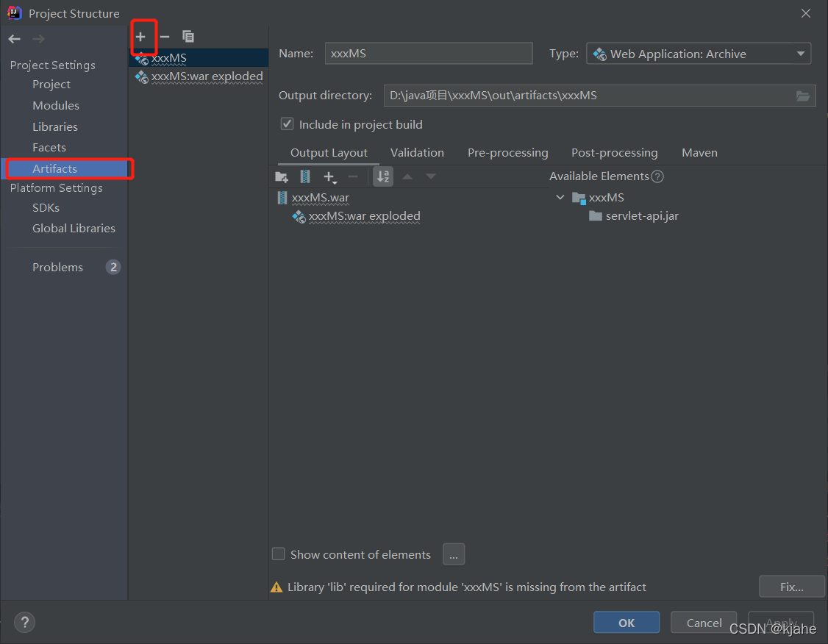The height and width of the screenshot is (644, 828).
Task: Click the Copy artifact icon
Action: point(188,37)
